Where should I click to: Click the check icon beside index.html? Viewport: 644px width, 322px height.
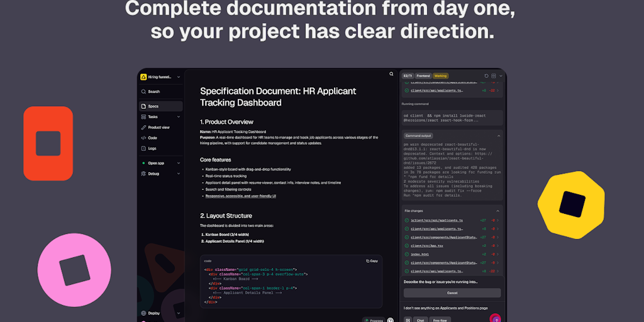[x=407, y=254]
